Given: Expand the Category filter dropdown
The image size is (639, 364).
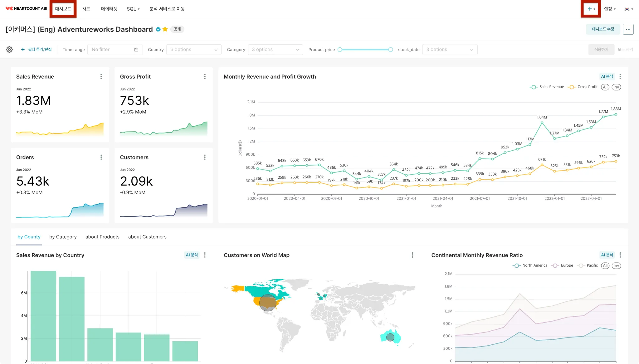Looking at the screenshot, I should click(x=275, y=50).
